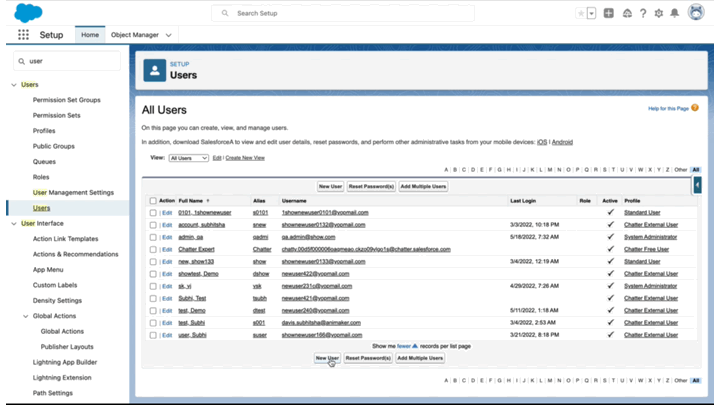Viewport: 720px width, 405px height.
Task: Click username qa.admin@show.com
Action: pyautogui.click(x=308, y=237)
